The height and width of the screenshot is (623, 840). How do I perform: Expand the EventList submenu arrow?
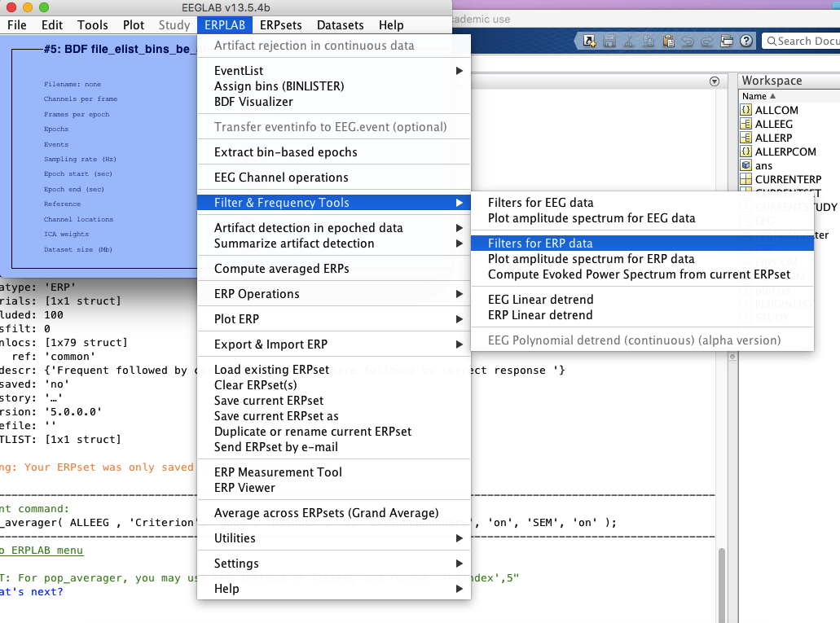459,71
